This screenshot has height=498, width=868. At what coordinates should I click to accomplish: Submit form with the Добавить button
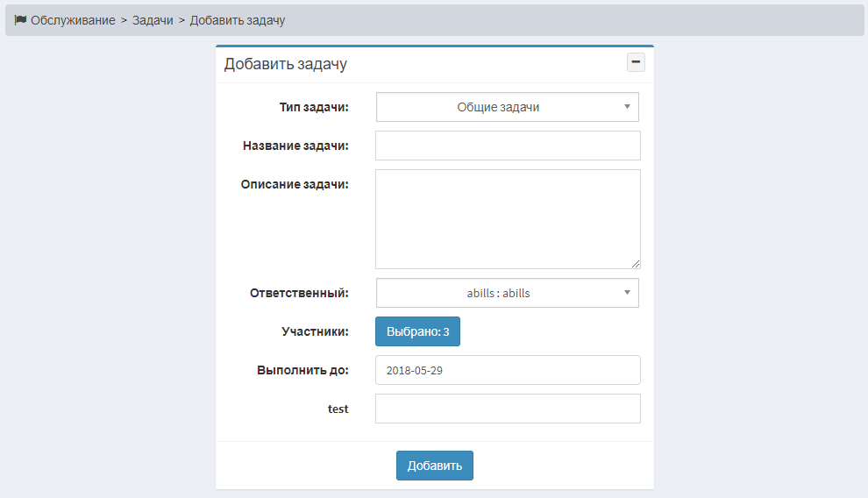(435, 466)
